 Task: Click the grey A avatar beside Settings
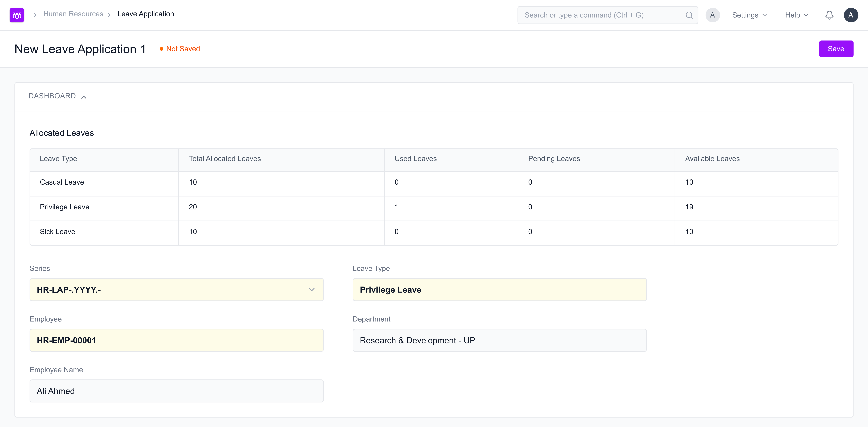tap(712, 15)
